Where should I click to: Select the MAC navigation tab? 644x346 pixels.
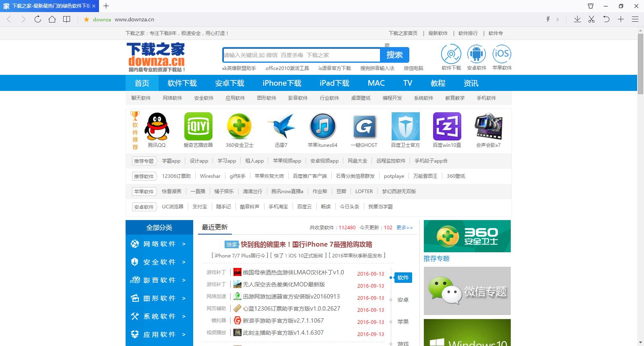[376, 83]
